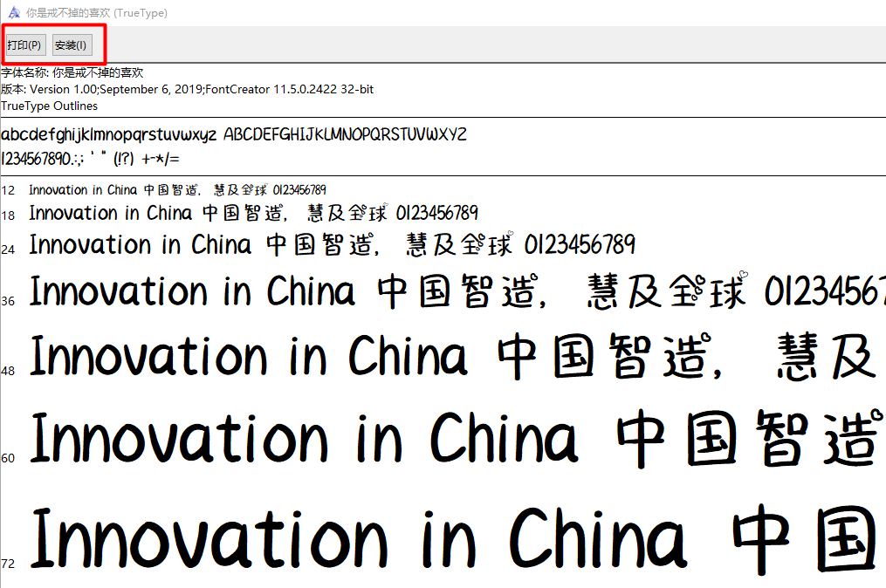Select the TrueType Outlines text

pos(49,106)
